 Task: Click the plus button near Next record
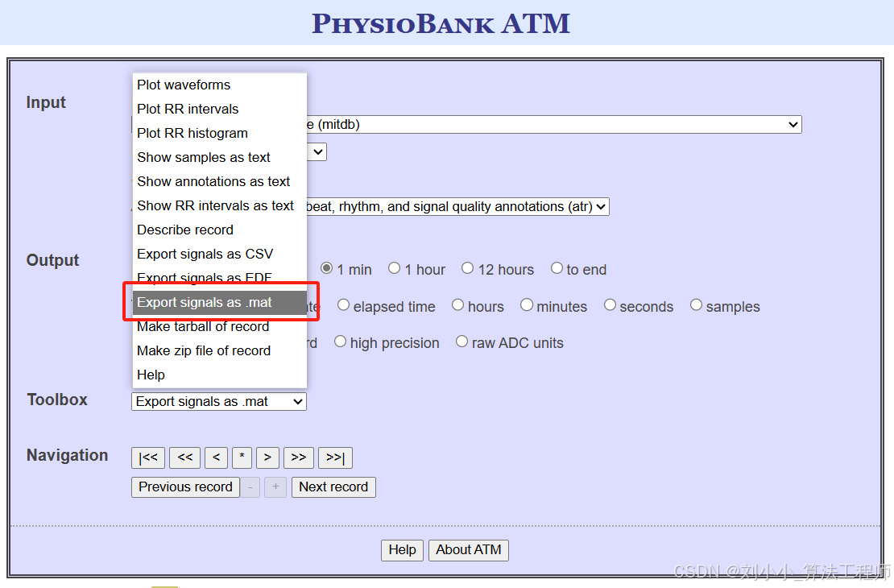275,487
